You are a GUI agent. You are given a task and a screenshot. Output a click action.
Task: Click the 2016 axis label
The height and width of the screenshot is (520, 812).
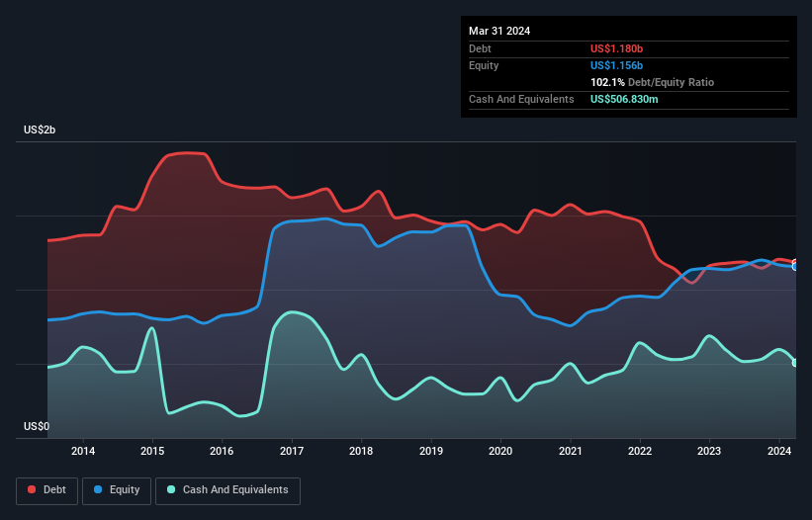tap(222, 451)
